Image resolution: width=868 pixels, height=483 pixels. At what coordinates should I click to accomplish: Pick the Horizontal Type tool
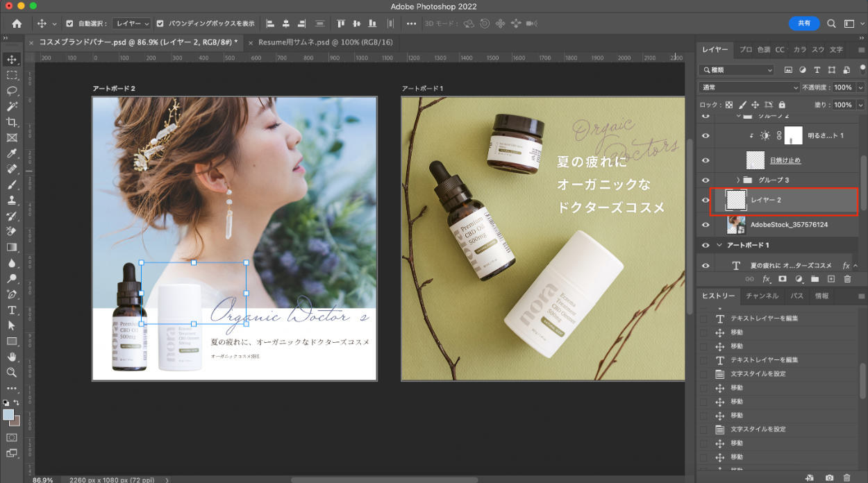point(12,310)
